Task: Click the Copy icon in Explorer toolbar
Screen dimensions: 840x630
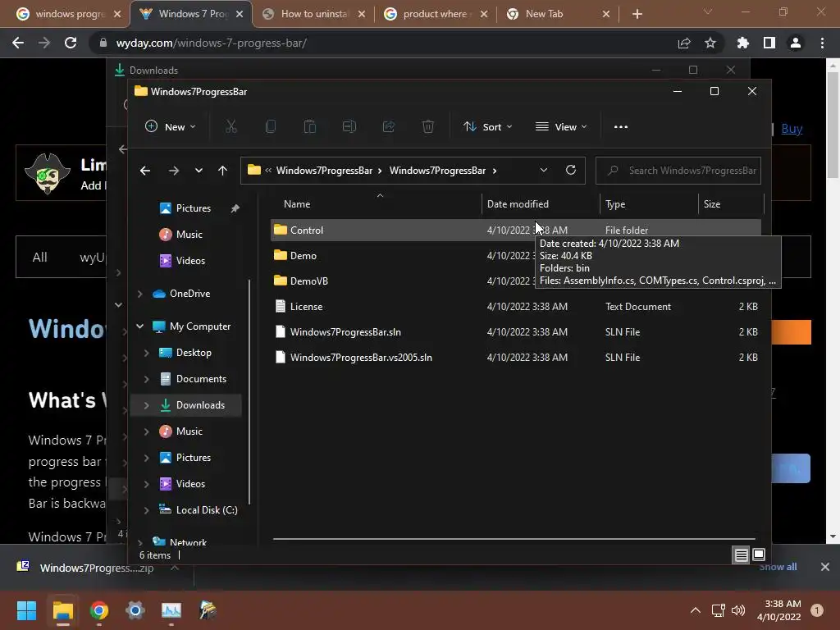Action: coord(271,127)
